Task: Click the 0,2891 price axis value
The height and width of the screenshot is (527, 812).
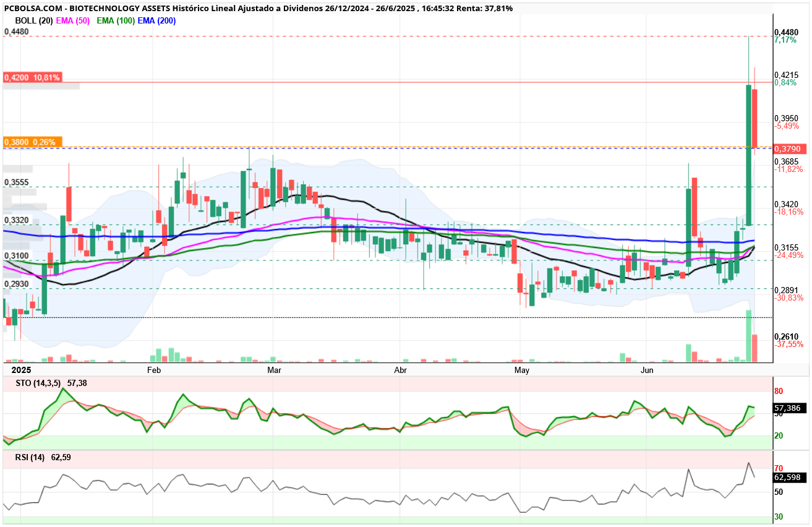Action: (787, 289)
